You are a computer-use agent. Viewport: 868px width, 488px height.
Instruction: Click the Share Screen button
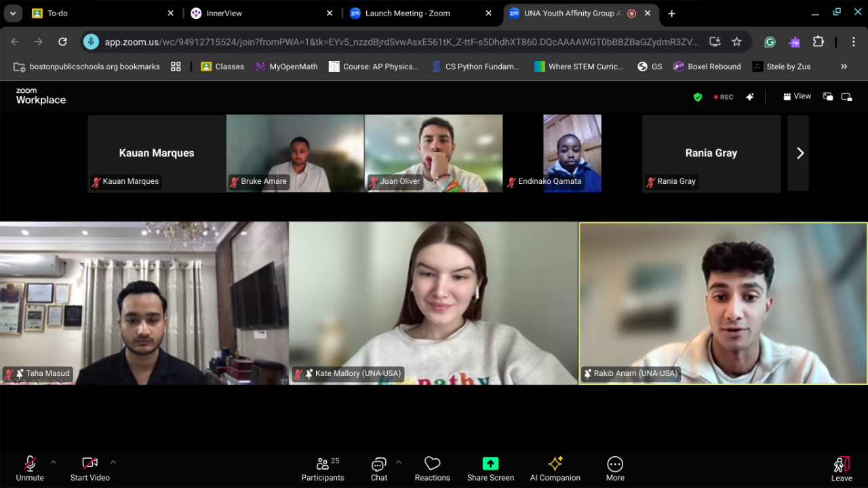pos(490,468)
